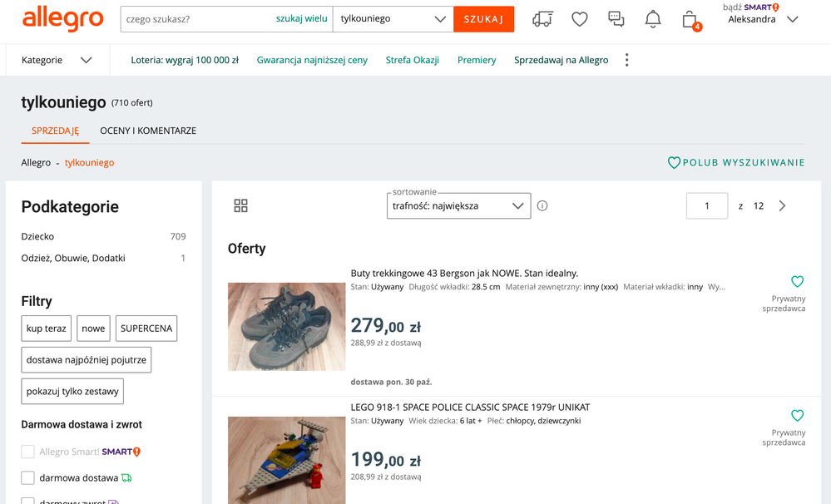This screenshot has height=504, width=831.
Task: Click the bądź SMART link
Action: coord(751,7)
